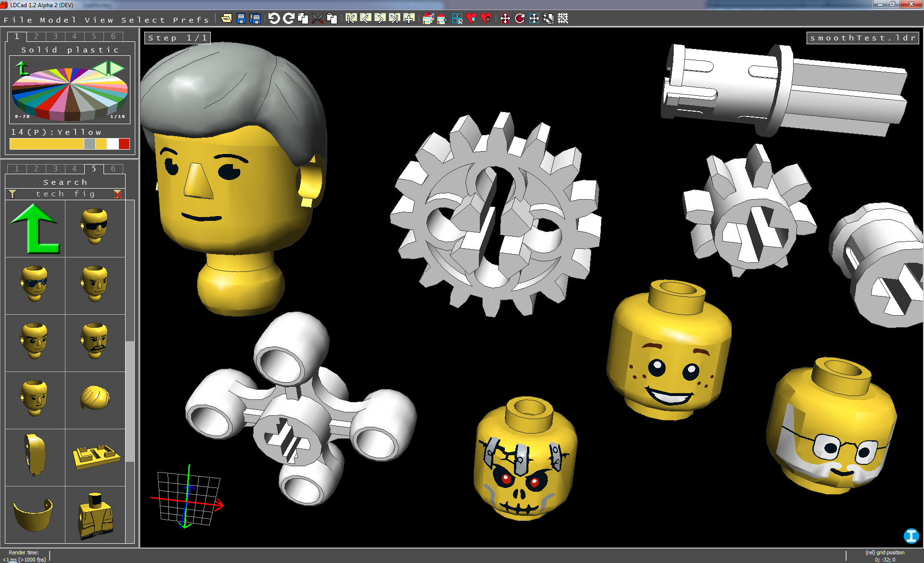Select the yellow torso thumbnail
The image size is (924, 563).
coord(95,515)
